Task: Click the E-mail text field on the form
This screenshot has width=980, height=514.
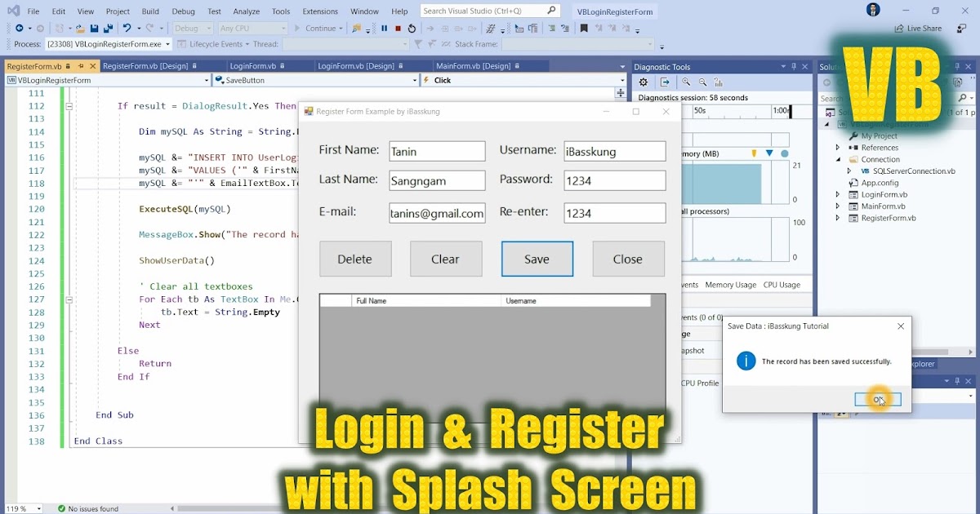Action: coord(437,213)
